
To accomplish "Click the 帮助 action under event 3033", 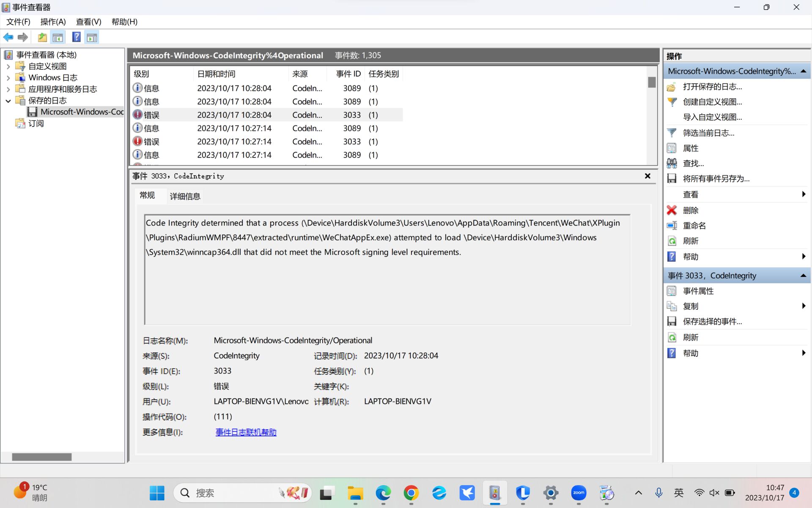I will 691,353.
